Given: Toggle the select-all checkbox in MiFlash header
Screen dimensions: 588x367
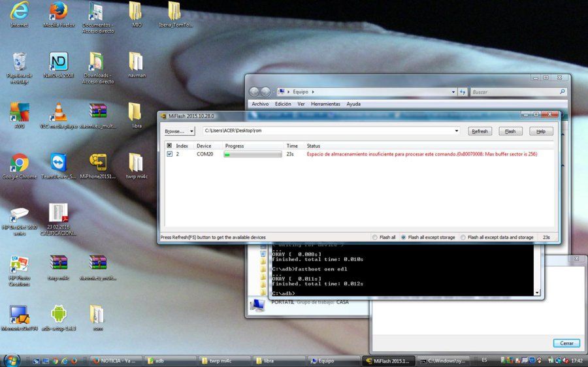Looking at the screenshot, I should pyautogui.click(x=169, y=146).
